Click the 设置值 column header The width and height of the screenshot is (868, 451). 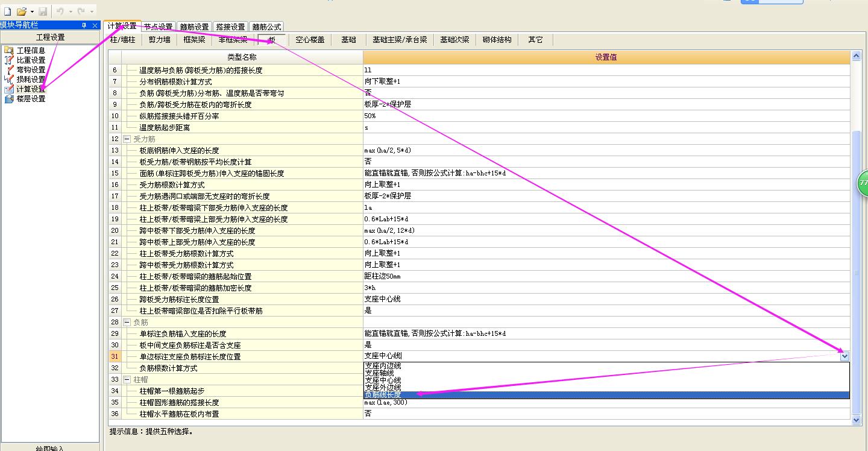tap(606, 57)
